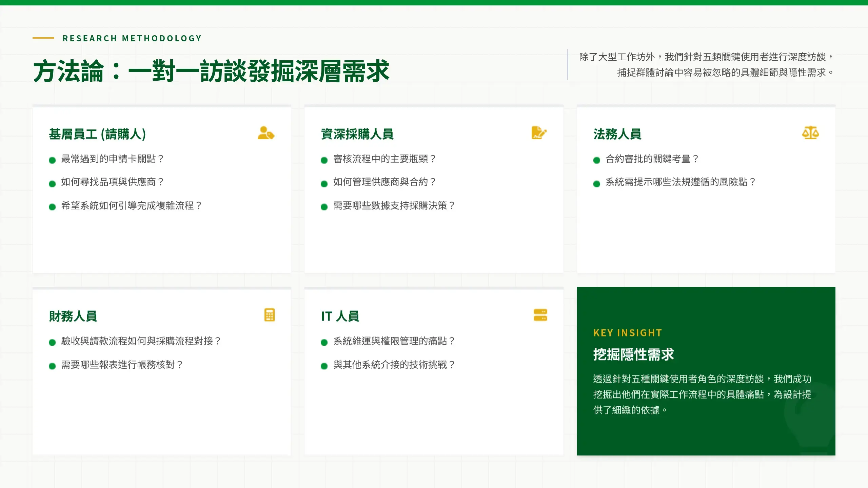Click the calculator icon beside 財務人員
This screenshot has width=868, height=488.
269,315
